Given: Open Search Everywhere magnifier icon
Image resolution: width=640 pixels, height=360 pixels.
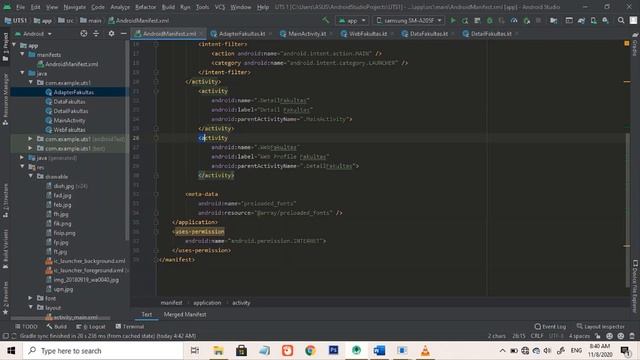Looking at the screenshot, I should coord(621,20).
